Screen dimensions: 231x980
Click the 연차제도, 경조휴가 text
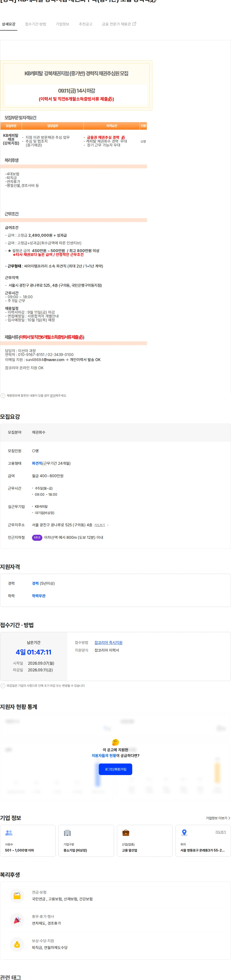pos(46,923)
